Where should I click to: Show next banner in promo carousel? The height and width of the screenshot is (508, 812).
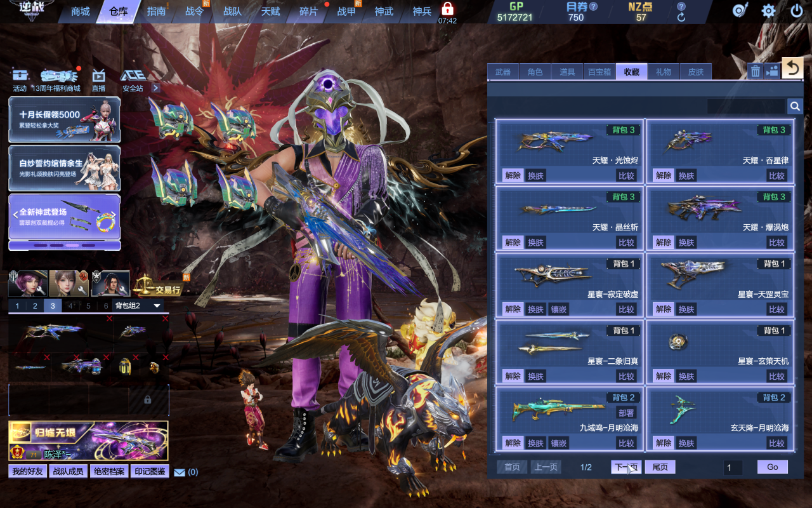click(x=115, y=215)
